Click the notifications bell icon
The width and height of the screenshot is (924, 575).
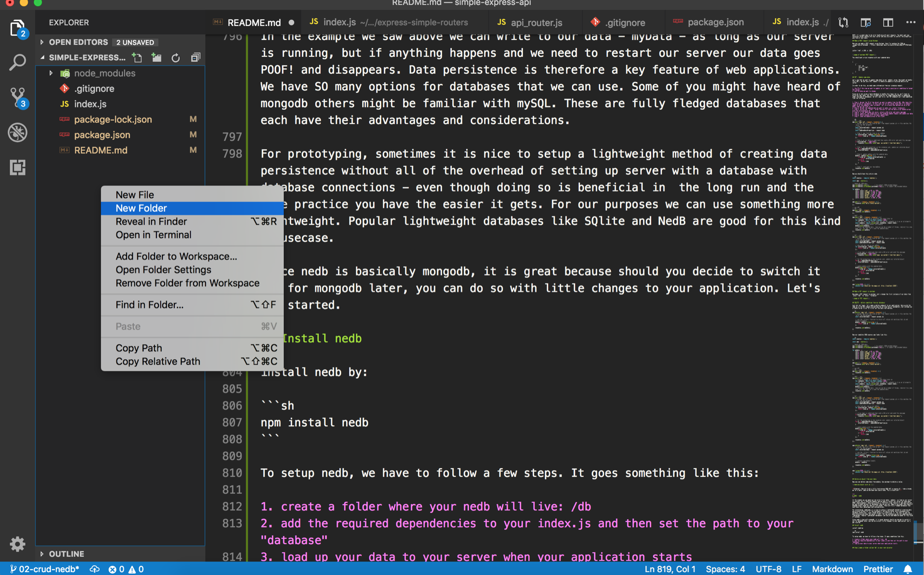(908, 569)
